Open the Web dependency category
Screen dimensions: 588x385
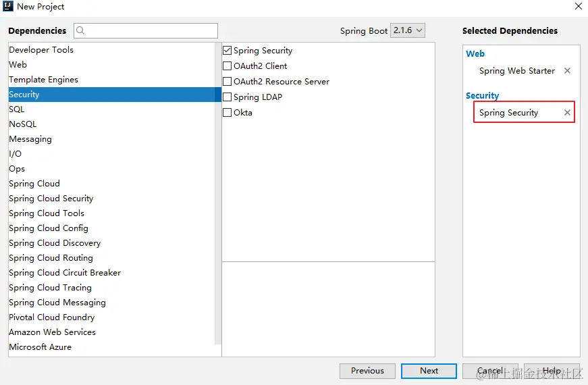pyautogui.click(x=112, y=65)
